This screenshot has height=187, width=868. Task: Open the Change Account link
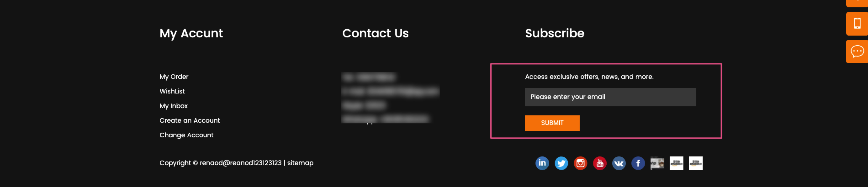(186, 135)
